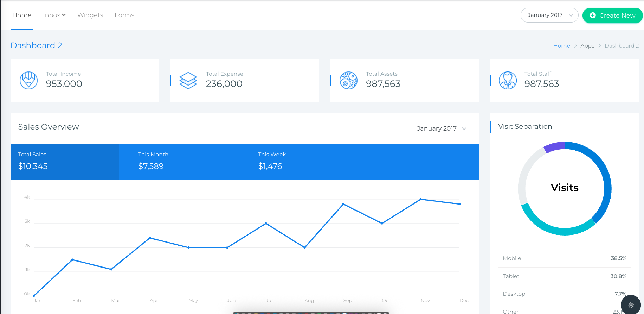The height and width of the screenshot is (314, 644).
Task: Click the Apr data point on chart
Action: tap(150, 238)
